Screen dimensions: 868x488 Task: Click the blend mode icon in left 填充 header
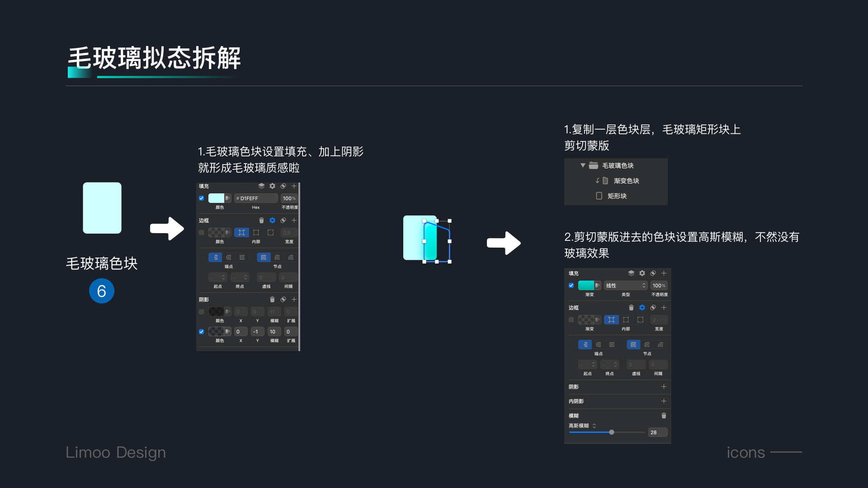coord(283,186)
